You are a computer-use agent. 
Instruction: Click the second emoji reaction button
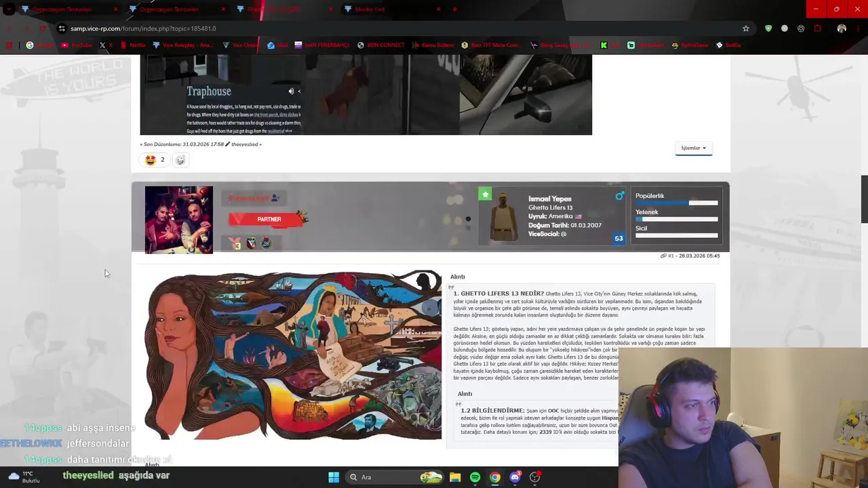click(x=180, y=160)
